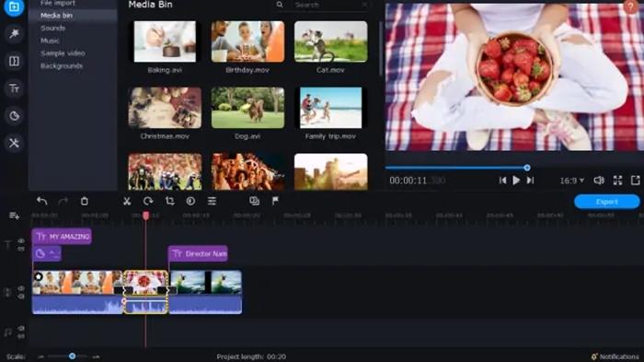Delete selected clip with trash icon

[85, 201]
